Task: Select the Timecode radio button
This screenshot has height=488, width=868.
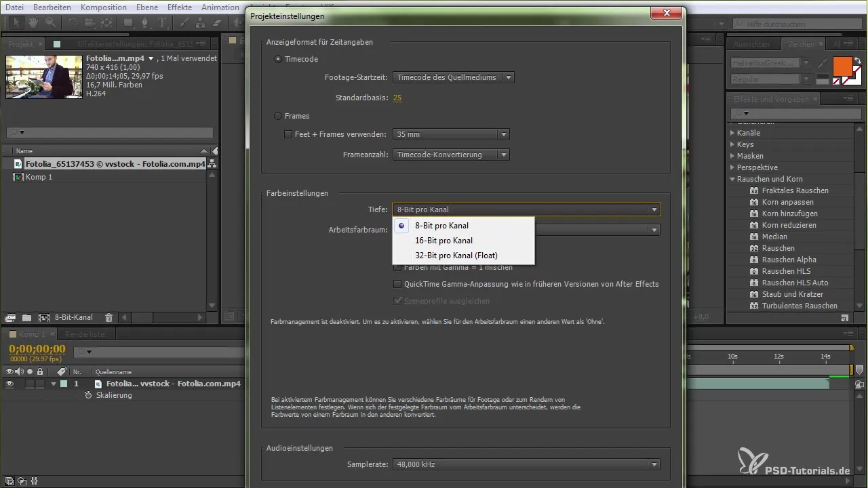Action: 278,59
